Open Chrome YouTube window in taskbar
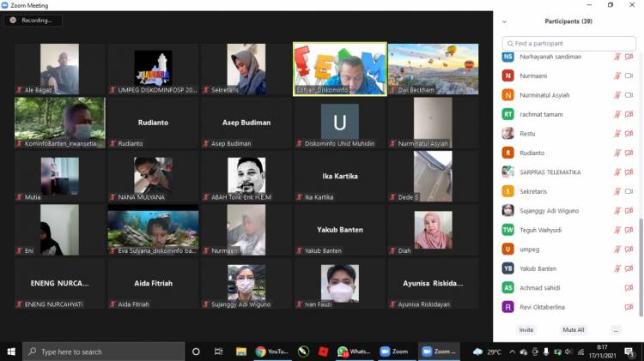 (x=271, y=352)
